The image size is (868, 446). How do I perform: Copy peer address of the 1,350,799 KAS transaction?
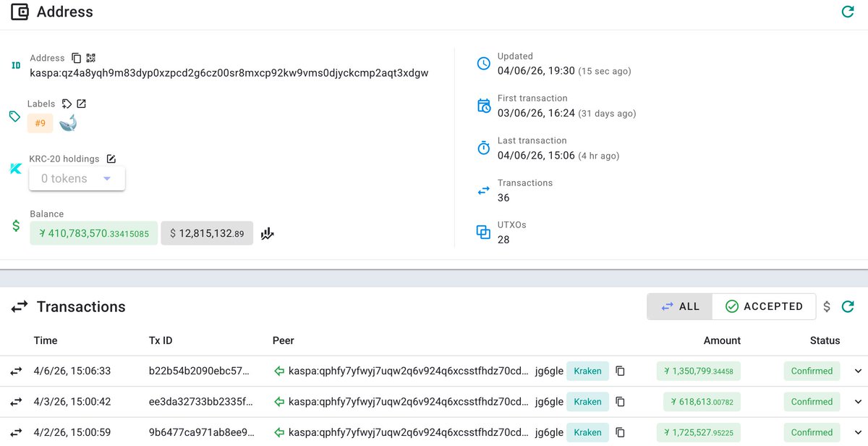[x=620, y=371]
